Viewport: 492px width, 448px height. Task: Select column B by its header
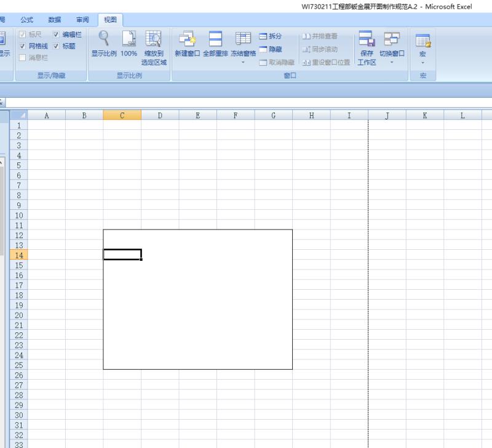click(84, 115)
